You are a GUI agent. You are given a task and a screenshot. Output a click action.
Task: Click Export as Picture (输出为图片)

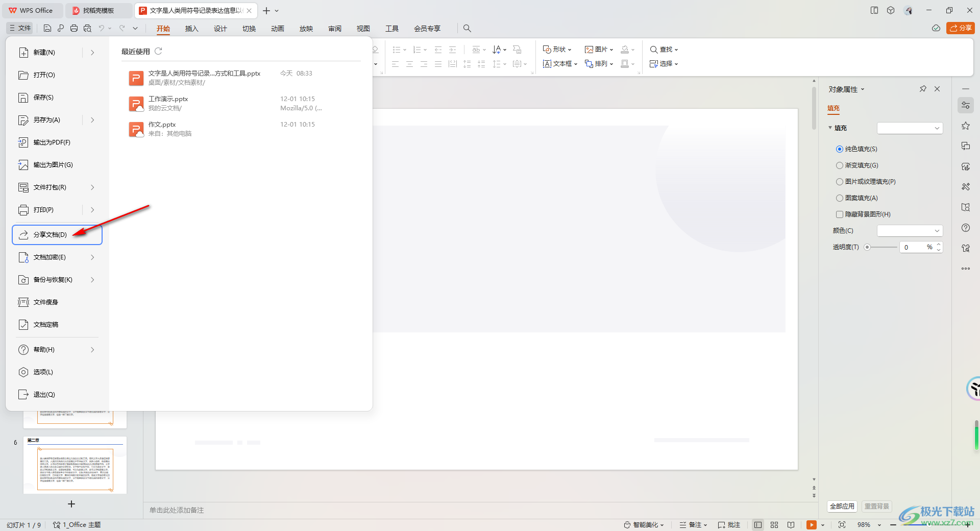tap(57, 165)
